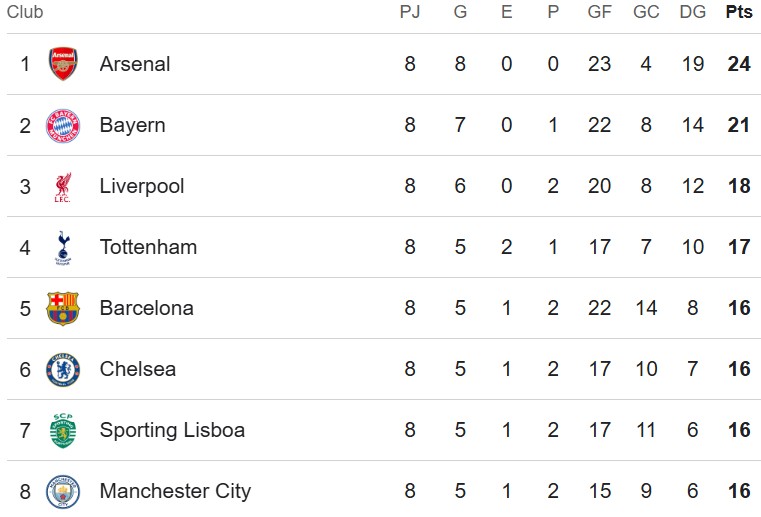
Task: Click the DG column header
Action: click(693, 13)
